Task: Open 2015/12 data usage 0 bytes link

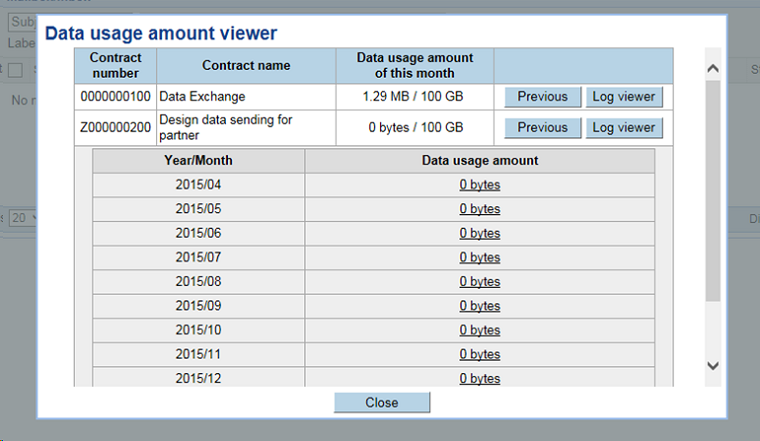Action: (x=480, y=378)
